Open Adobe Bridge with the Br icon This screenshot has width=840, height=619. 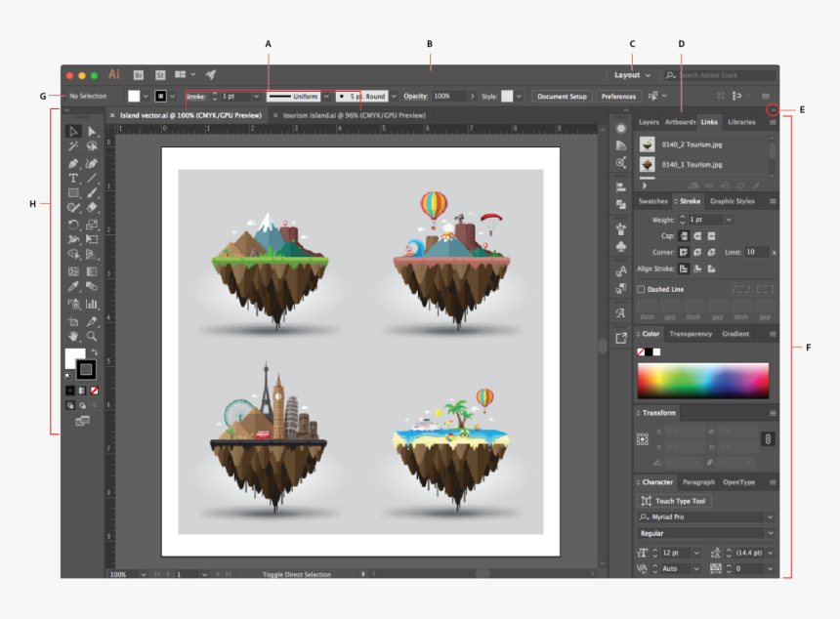coord(139,74)
